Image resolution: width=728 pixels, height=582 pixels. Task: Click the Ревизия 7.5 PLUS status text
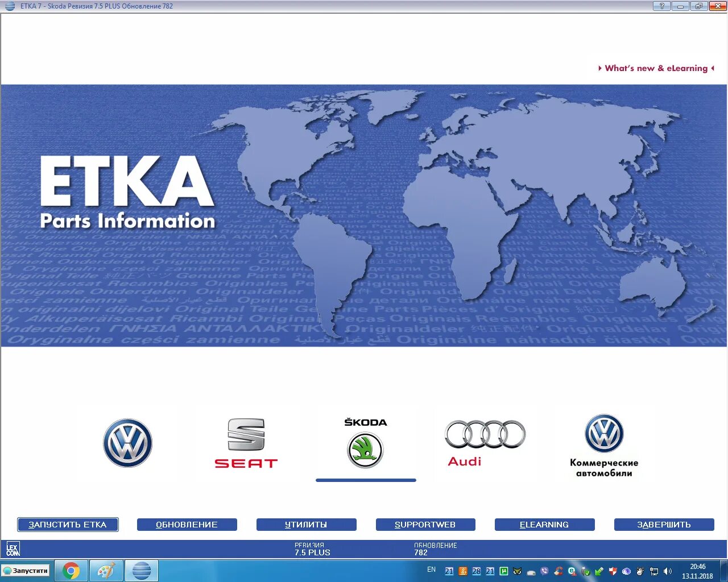[312, 549]
